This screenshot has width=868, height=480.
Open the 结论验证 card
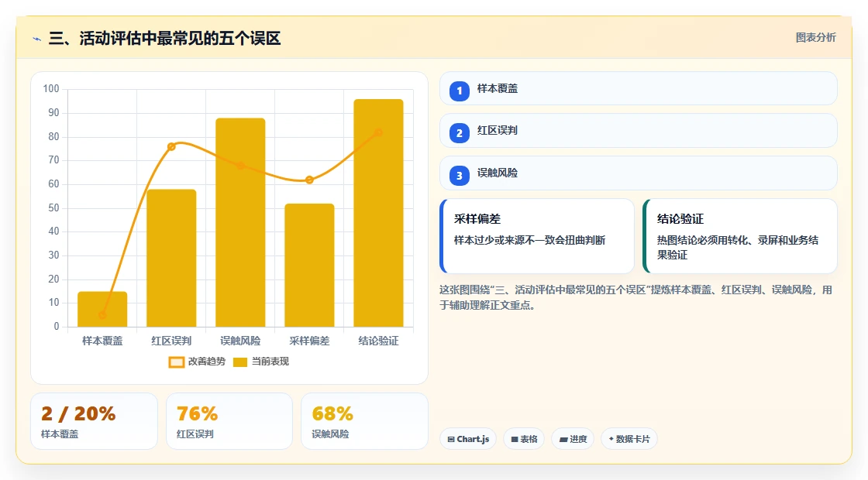pyautogui.click(x=739, y=236)
